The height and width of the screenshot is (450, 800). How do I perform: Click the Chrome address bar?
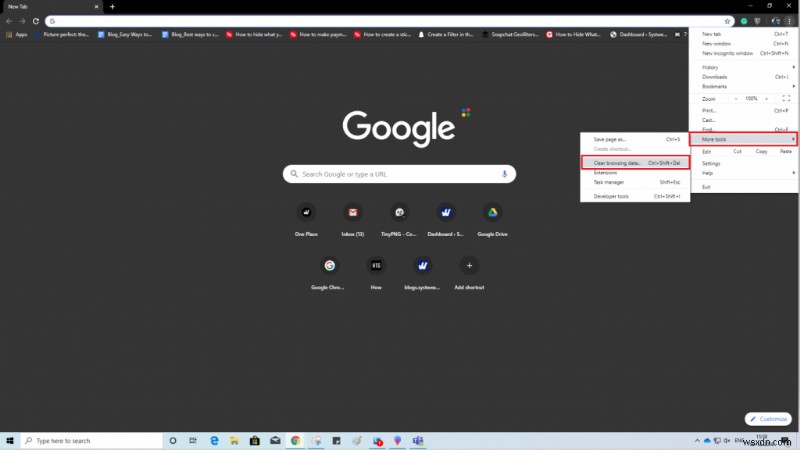coord(389,21)
